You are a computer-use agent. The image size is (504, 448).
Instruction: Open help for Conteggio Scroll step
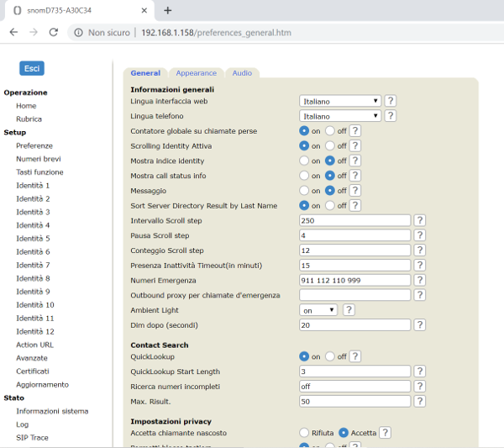(420, 250)
